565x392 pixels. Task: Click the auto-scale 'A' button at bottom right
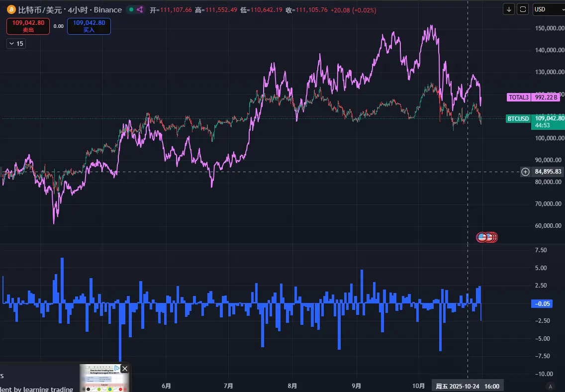pyautogui.click(x=550, y=386)
